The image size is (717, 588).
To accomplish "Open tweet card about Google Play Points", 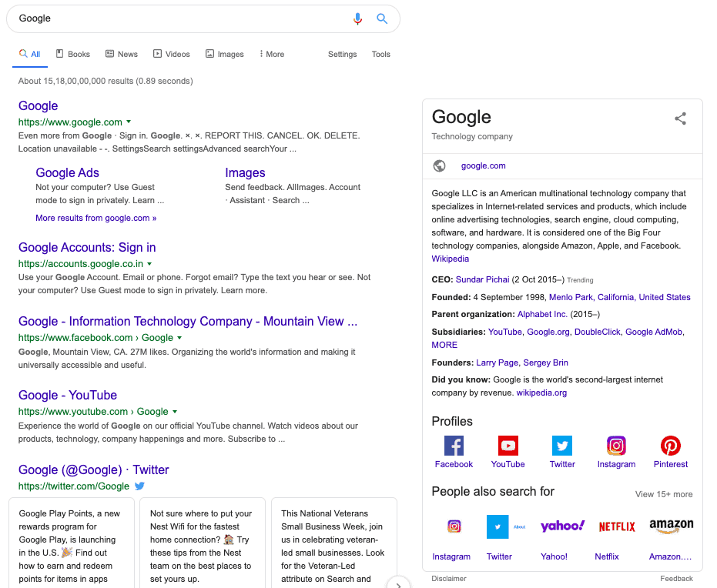I will pyautogui.click(x=72, y=543).
